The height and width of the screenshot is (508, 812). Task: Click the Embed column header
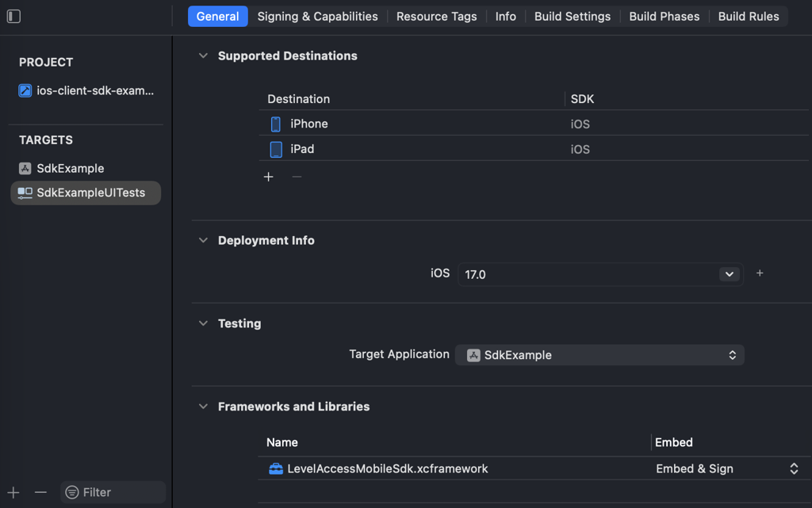click(674, 442)
